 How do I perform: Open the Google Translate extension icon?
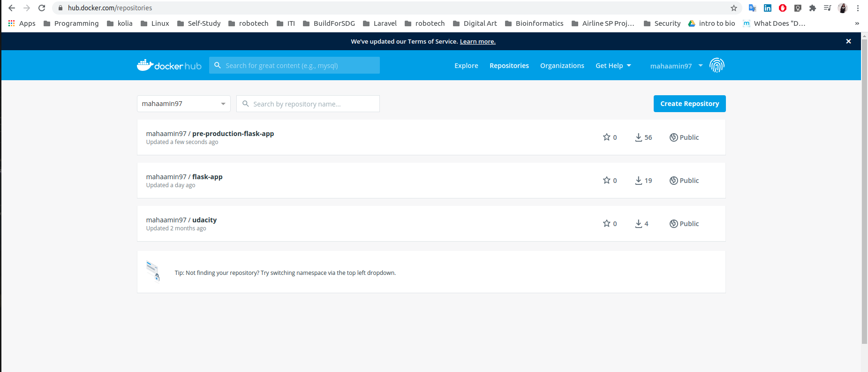[x=752, y=8]
